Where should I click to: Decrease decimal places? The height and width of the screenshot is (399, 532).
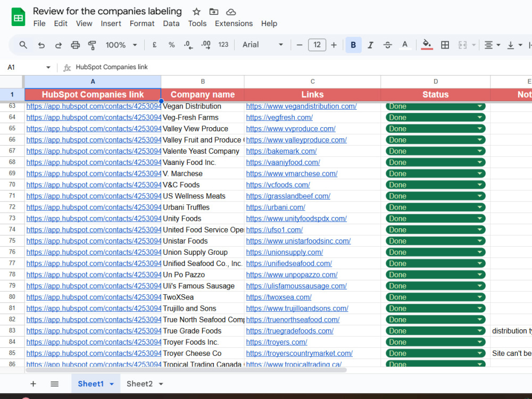click(x=188, y=45)
